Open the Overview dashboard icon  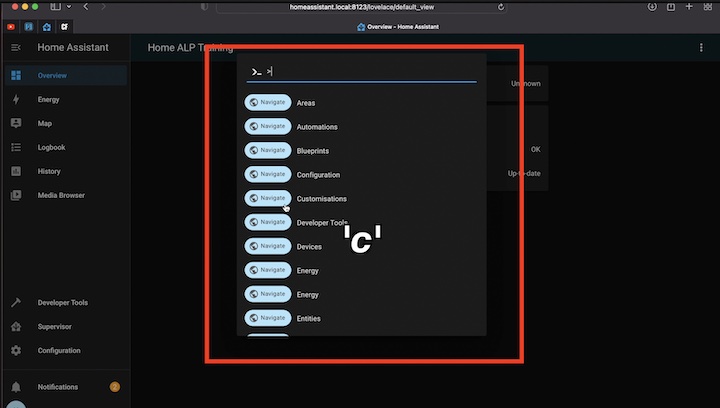click(16, 75)
